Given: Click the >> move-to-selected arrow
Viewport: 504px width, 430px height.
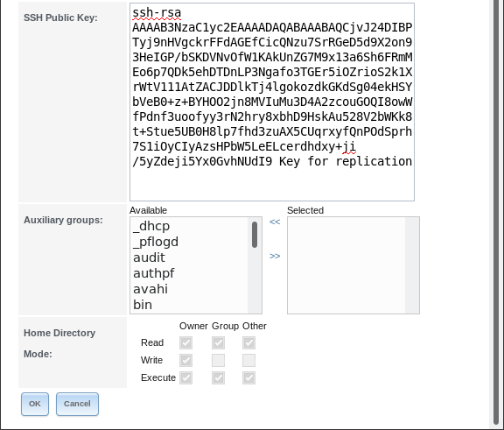Looking at the screenshot, I should point(275,256).
